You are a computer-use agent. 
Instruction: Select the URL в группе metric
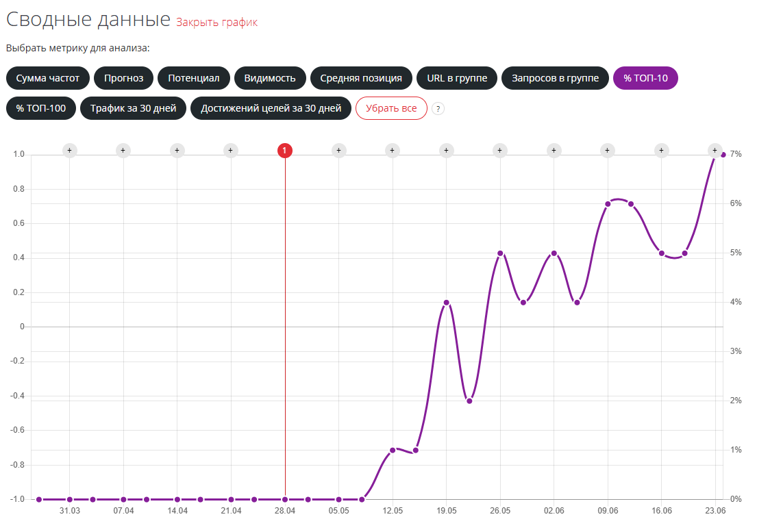pos(457,78)
